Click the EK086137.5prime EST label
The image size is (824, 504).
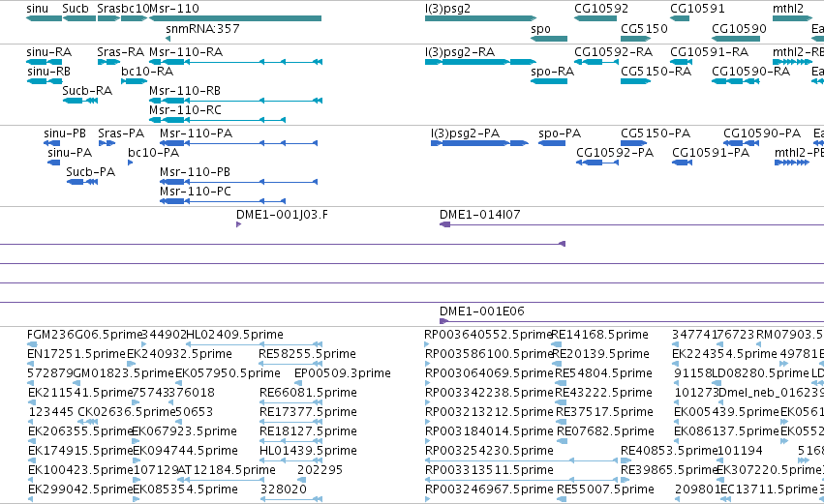coord(727,431)
